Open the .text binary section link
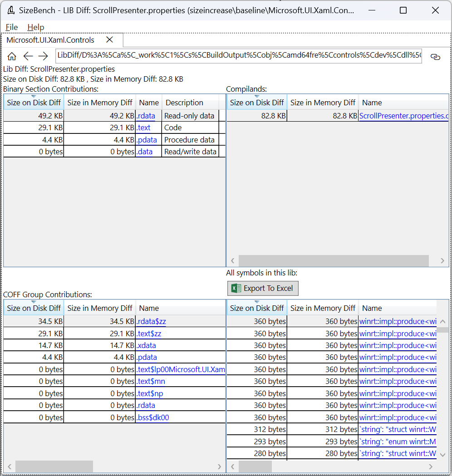Screen dimensions: 452x476 point(143,128)
